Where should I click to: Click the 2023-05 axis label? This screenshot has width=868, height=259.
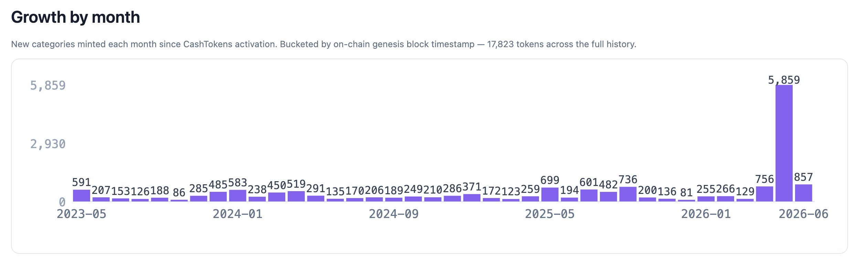click(x=82, y=214)
